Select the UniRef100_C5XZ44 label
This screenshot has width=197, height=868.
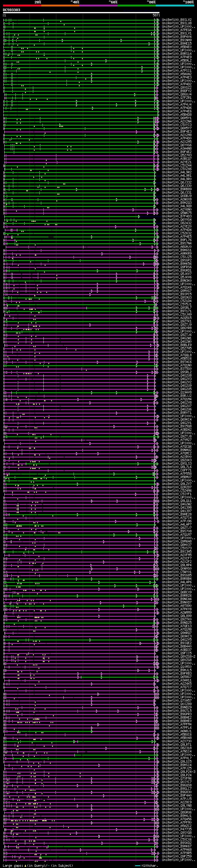[x=177, y=165]
